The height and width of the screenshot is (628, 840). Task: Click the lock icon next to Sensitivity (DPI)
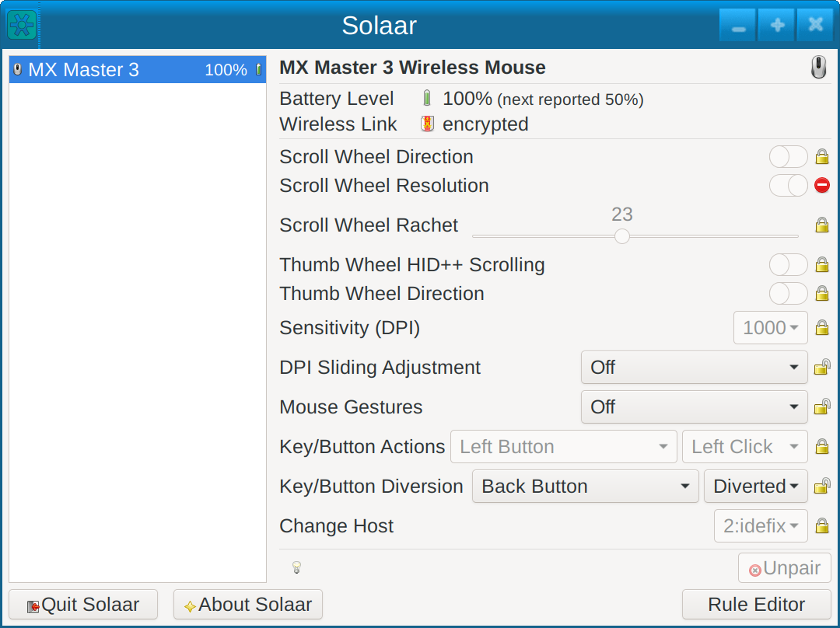tap(821, 328)
